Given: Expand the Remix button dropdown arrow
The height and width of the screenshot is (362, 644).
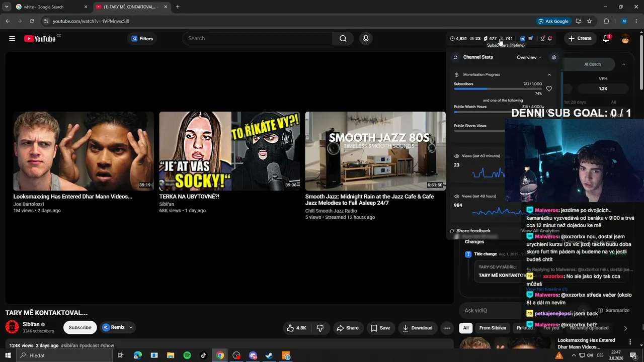Looking at the screenshot, I should point(131,328).
